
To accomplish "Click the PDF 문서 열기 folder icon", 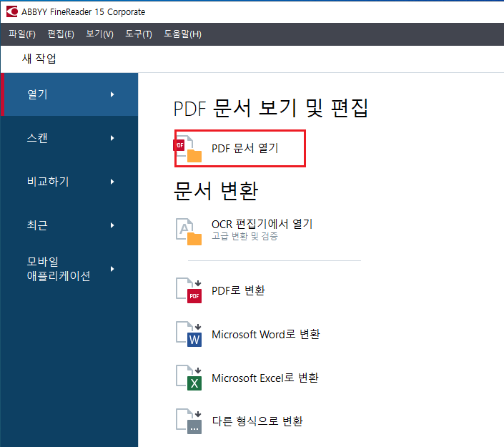I will click(188, 149).
